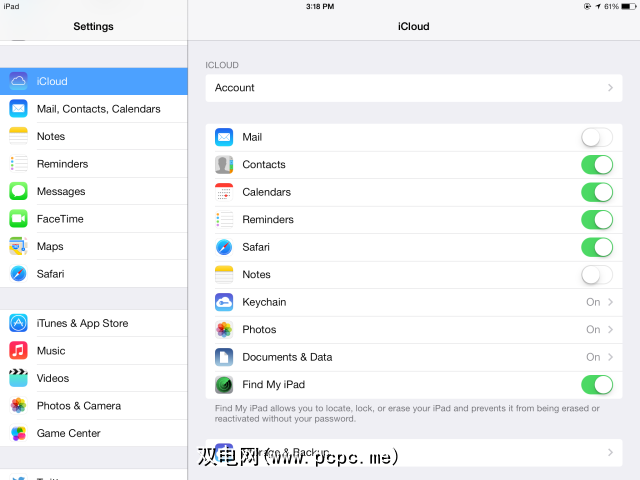Viewport: 640px width, 480px height.
Task: Open Photos options via its chevron
Action: [610, 329]
